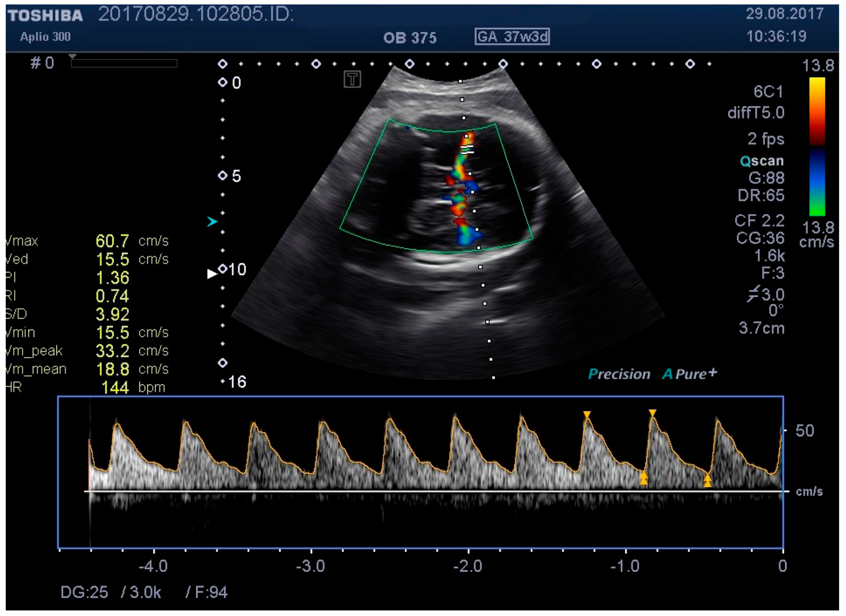Click the OB 375 exam preset label

click(x=410, y=38)
